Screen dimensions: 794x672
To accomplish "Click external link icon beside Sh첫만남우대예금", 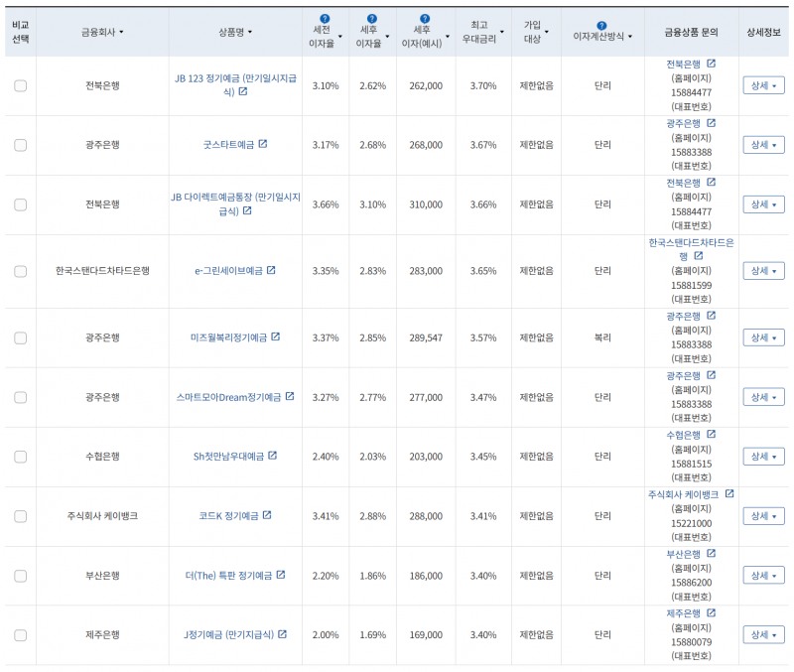I will [272, 456].
